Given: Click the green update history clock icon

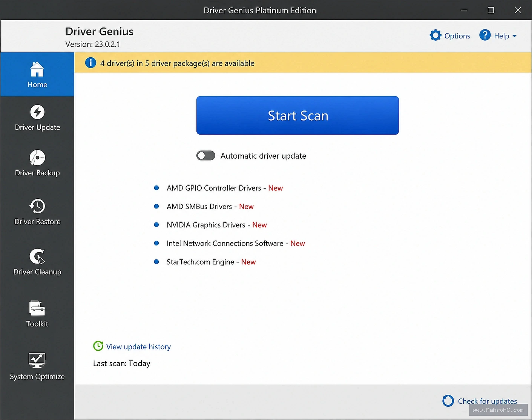Looking at the screenshot, I should (x=98, y=346).
